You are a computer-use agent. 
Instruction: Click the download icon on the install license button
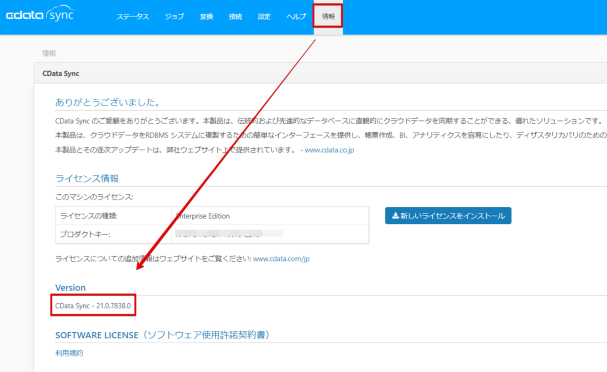click(x=395, y=216)
